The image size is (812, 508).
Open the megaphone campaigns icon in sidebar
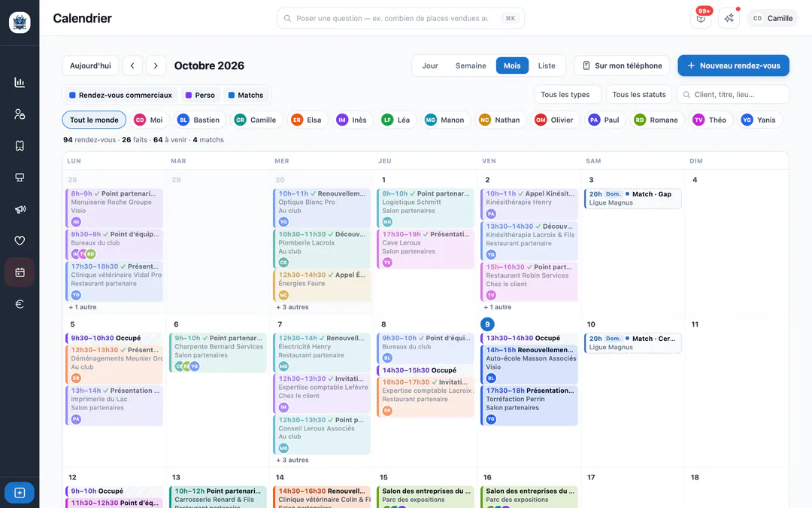click(20, 209)
